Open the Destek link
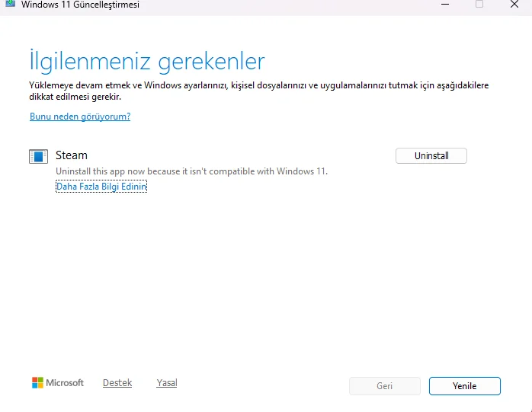The width and height of the screenshot is (532, 412). tap(117, 382)
